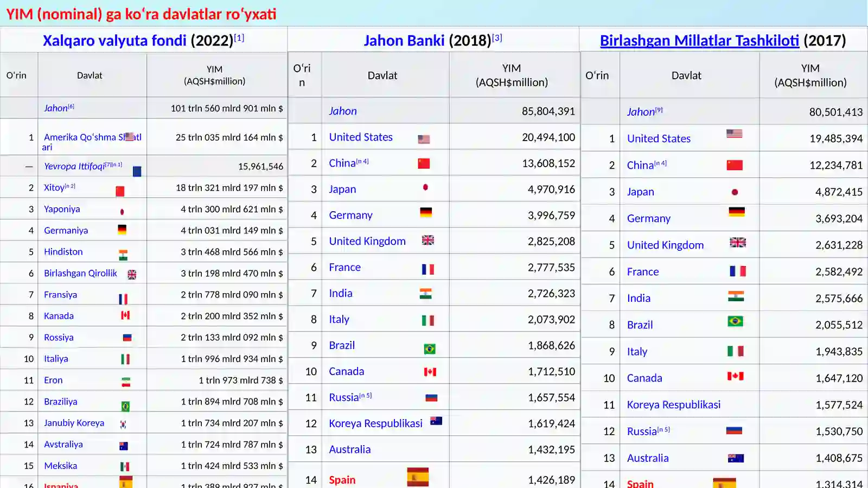This screenshot has height=488, width=868.
Task: Click the Germany flag in Jahon Banki table
Action: click(426, 212)
